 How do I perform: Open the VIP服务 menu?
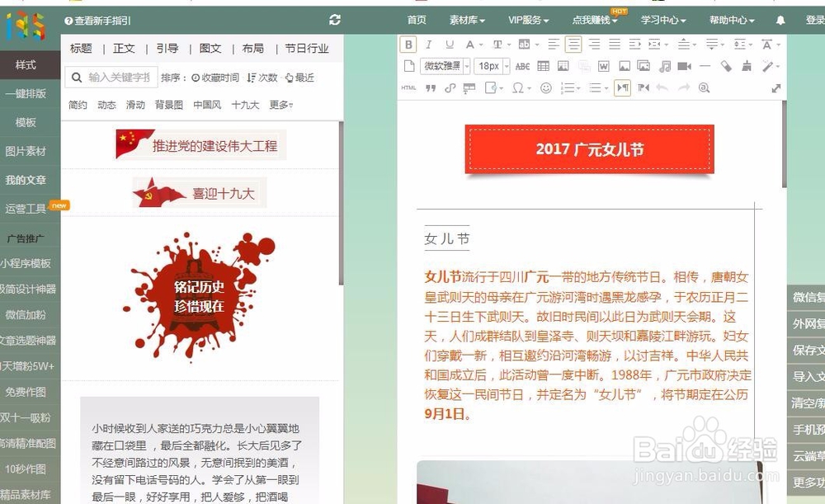click(529, 20)
